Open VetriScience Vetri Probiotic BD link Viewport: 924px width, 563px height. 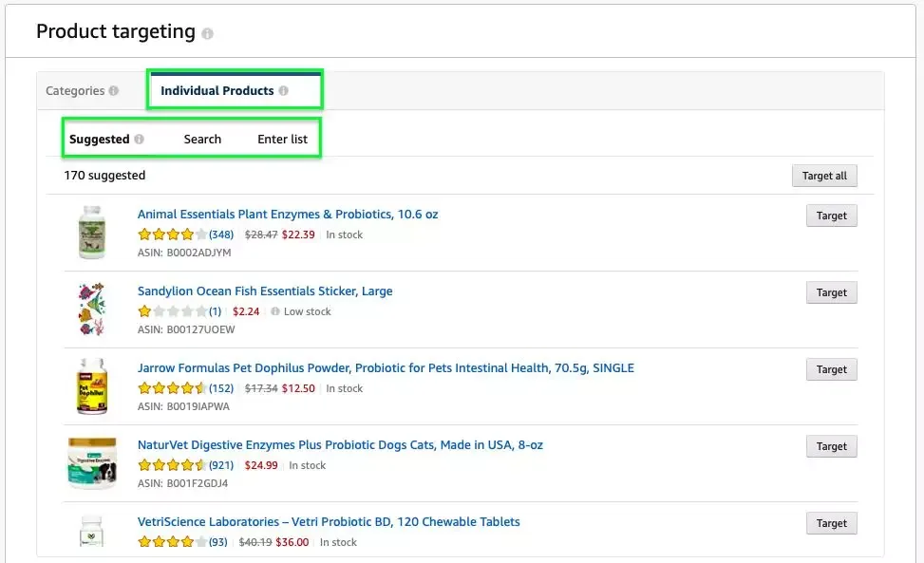(x=329, y=522)
